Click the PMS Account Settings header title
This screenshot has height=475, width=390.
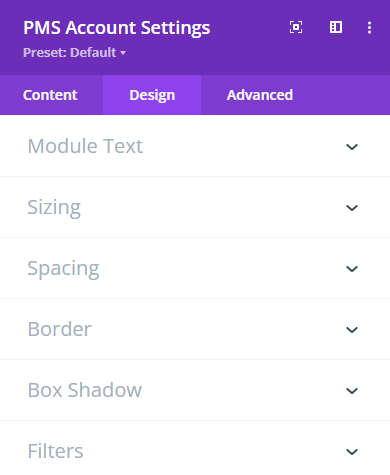coord(117,28)
